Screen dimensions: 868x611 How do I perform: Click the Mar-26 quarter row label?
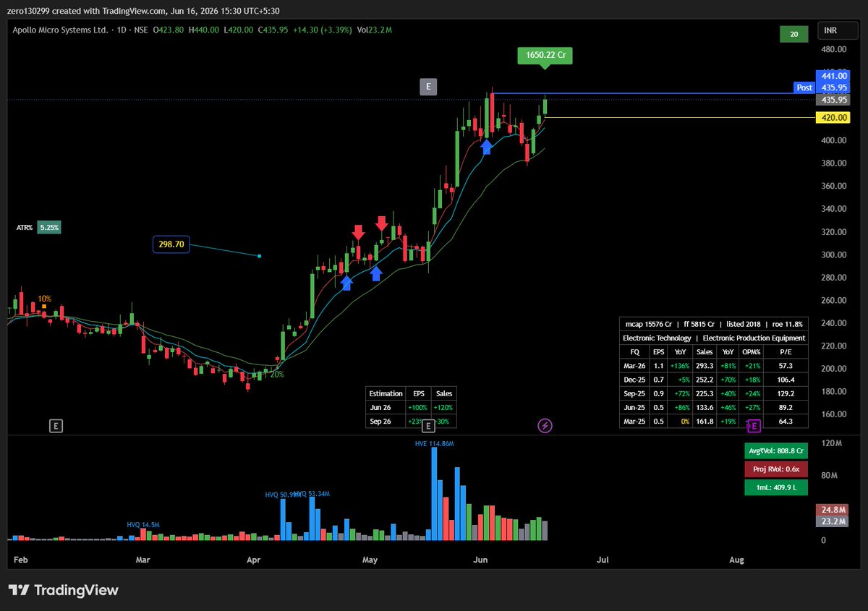[634, 367]
